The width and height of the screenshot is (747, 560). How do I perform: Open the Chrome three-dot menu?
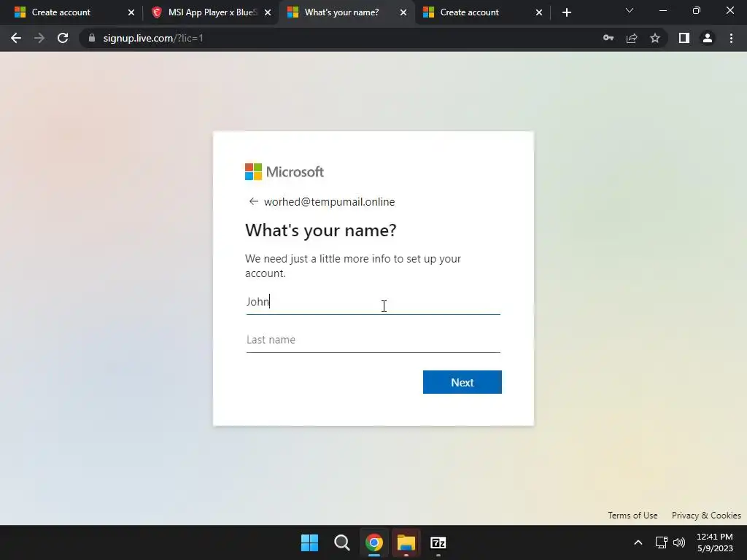click(x=731, y=38)
